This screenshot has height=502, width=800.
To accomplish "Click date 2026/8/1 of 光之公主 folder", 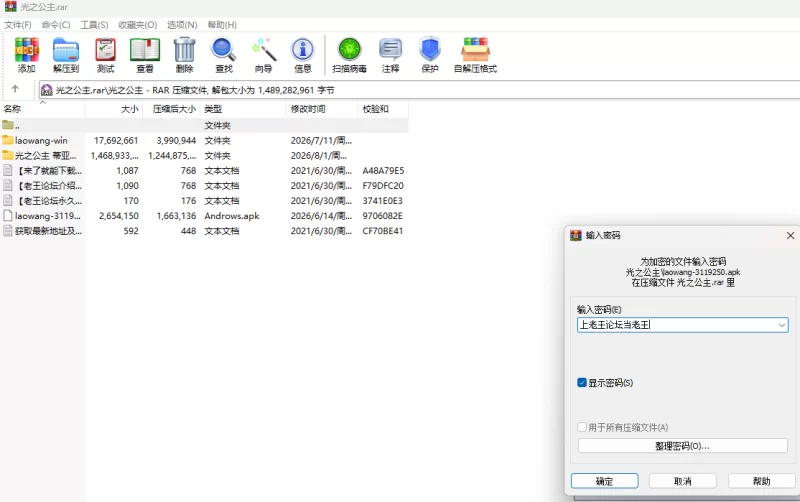I will [319, 156].
